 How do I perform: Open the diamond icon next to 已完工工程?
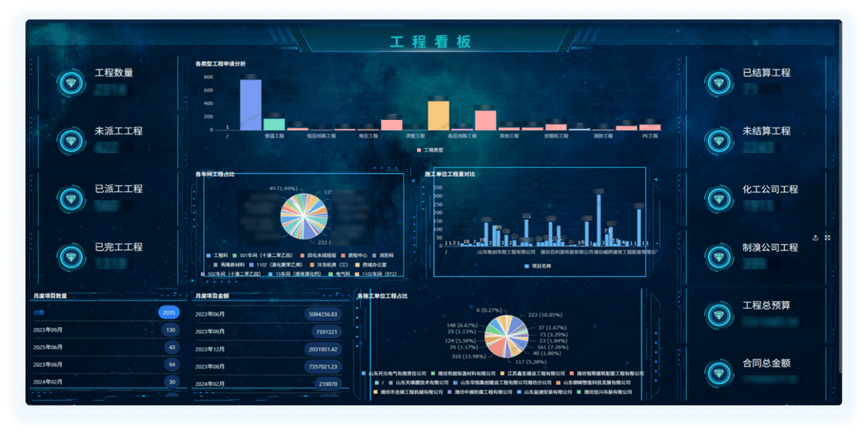71,257
